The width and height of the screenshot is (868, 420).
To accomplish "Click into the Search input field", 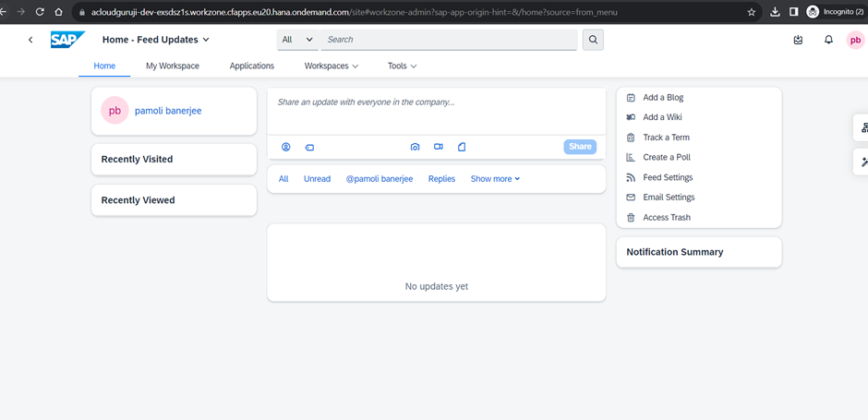I will point(449,40).
